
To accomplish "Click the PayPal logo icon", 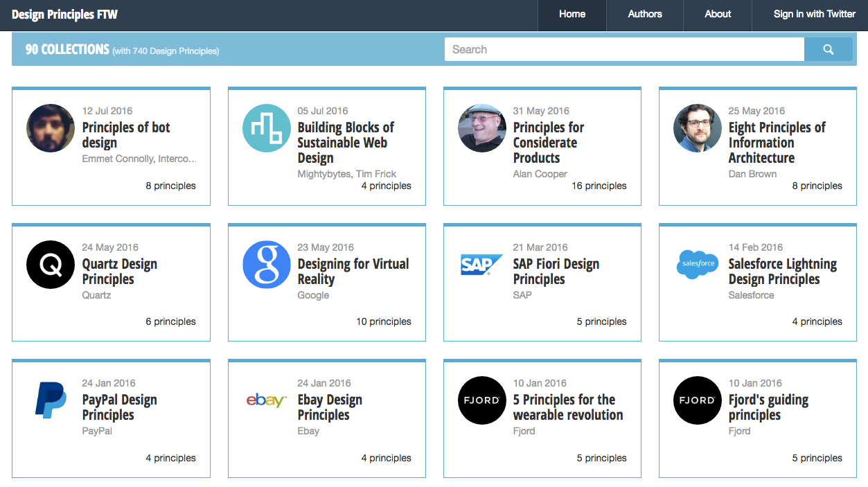I will click(x=50, y=400).
